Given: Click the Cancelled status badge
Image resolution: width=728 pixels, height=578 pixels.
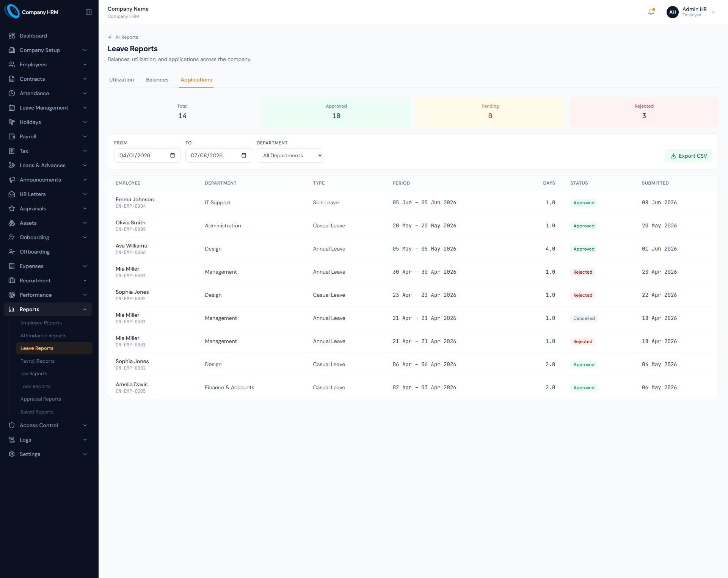Looking at the screenshot, I should click(584, 318).
